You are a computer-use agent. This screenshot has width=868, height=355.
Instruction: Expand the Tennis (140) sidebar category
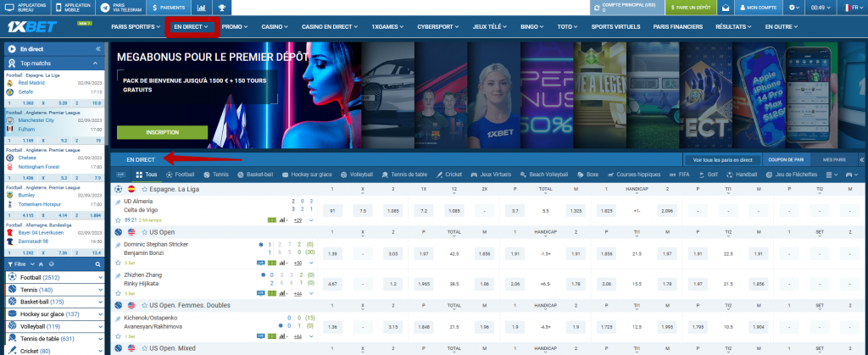100,290
